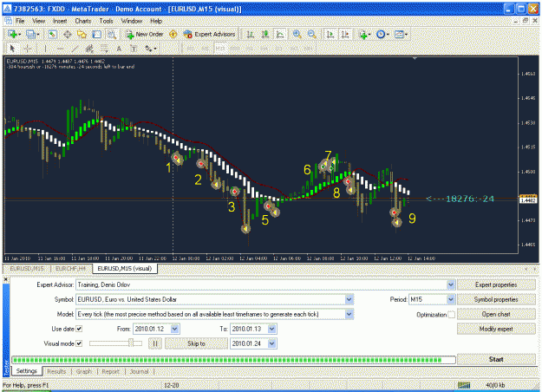Open the Window menu

132,21
